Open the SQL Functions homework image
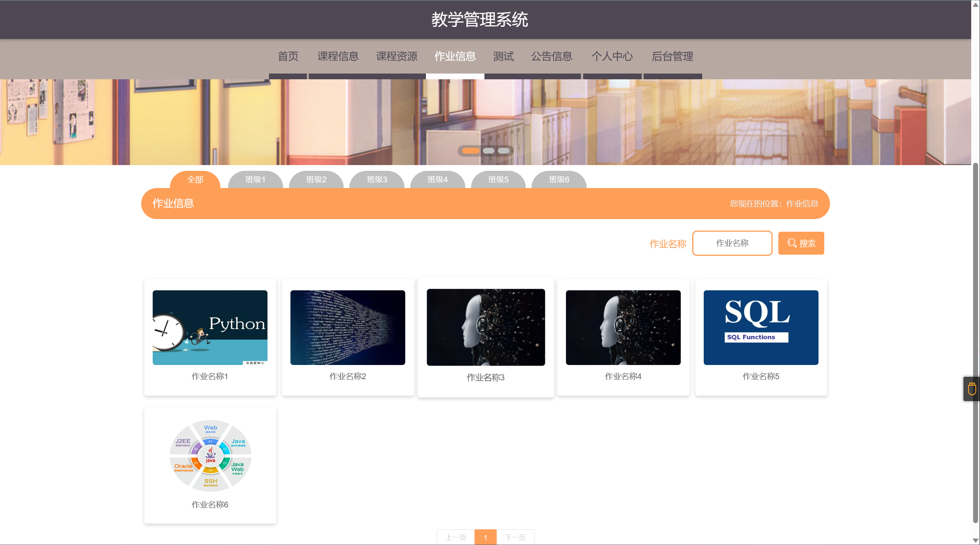Screen dimensions: 980x545 point(760,327)
